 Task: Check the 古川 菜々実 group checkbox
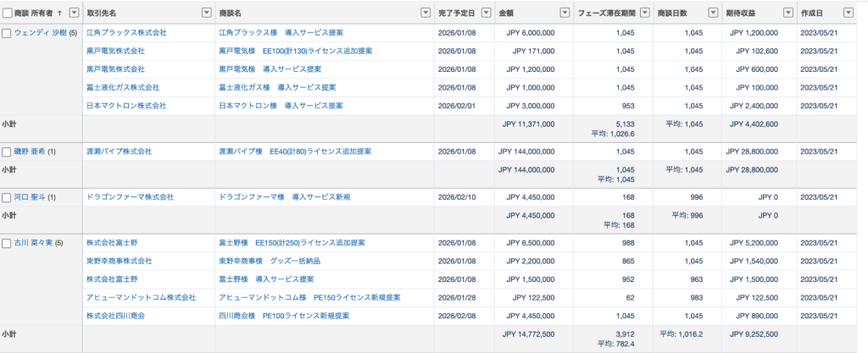click(x=7, y=243)
